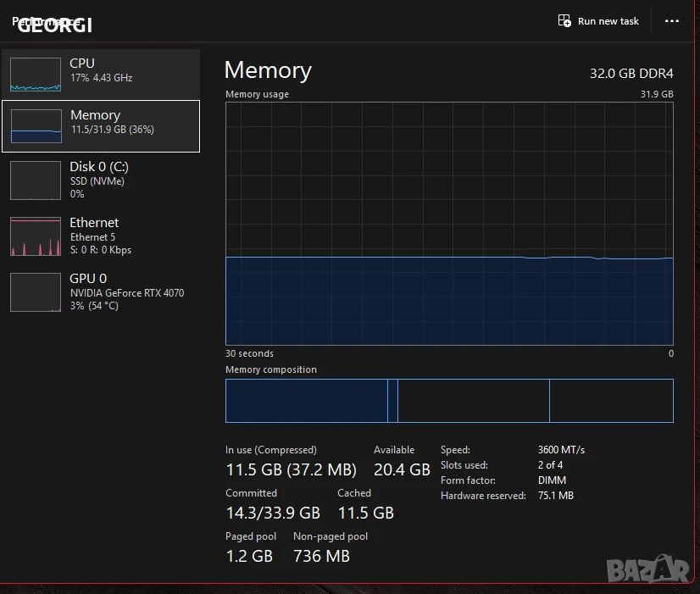Click the 'S: 0 R: 0 Kbps' text
Screen dimensions: 700x594
click(x=101, y=250)
